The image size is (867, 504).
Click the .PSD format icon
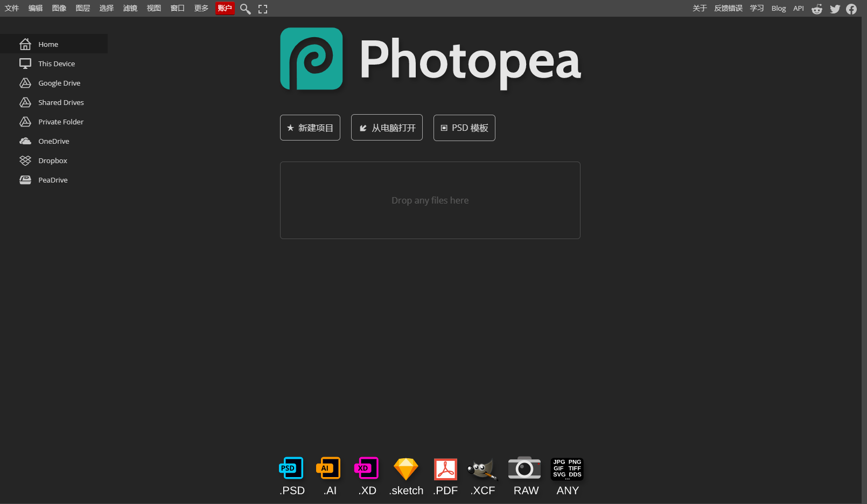291,468
